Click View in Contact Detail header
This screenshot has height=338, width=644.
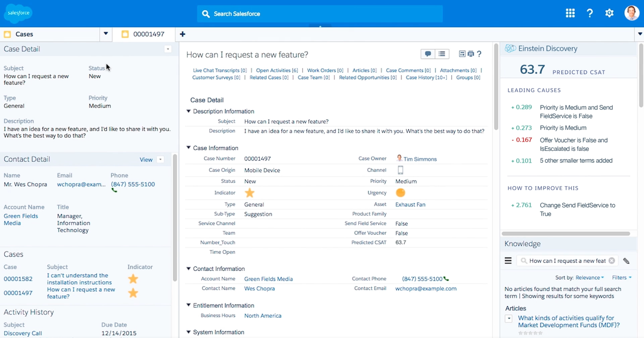(146, 160)
